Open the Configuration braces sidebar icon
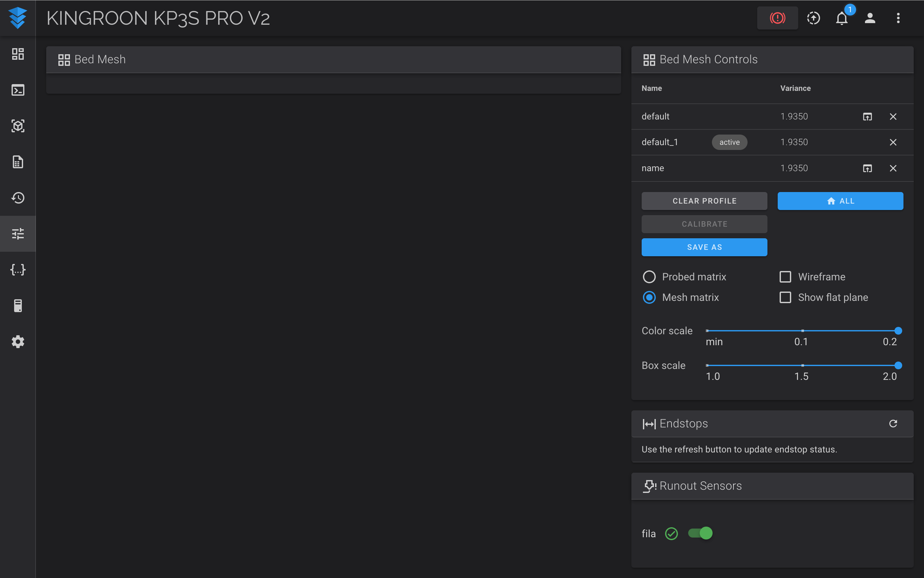This screenshot has height=578, width=924. (18, 269)
